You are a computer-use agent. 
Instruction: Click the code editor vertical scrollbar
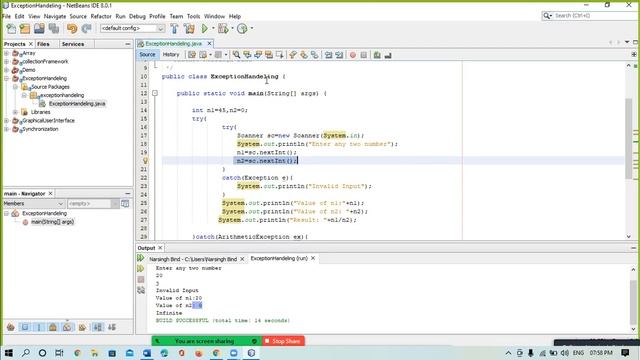629,139
